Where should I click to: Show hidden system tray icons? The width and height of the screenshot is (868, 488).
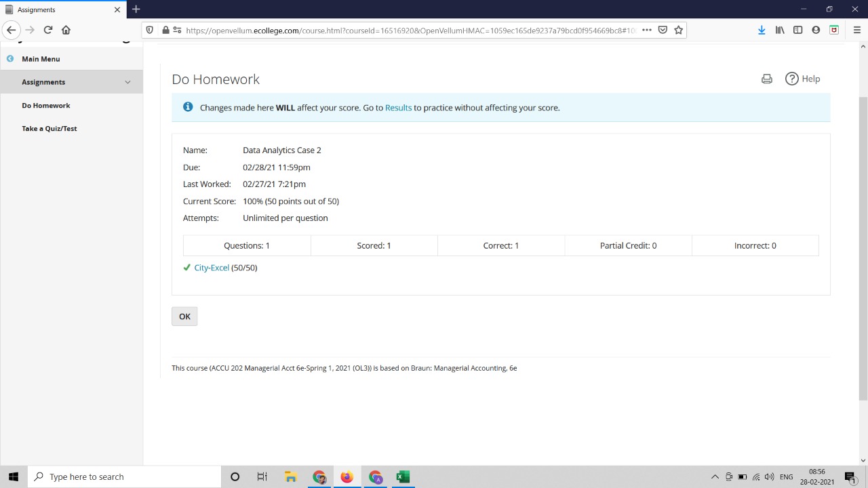(x=715, y=476)
